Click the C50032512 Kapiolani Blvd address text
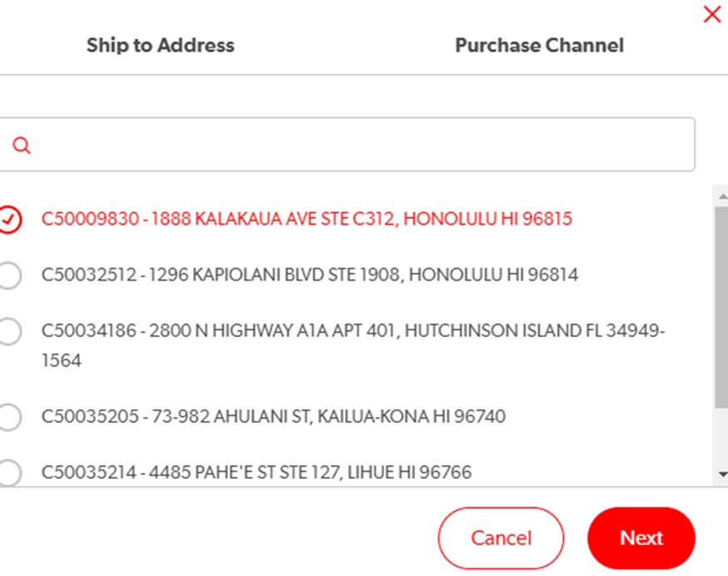 [x=310, y=276]
